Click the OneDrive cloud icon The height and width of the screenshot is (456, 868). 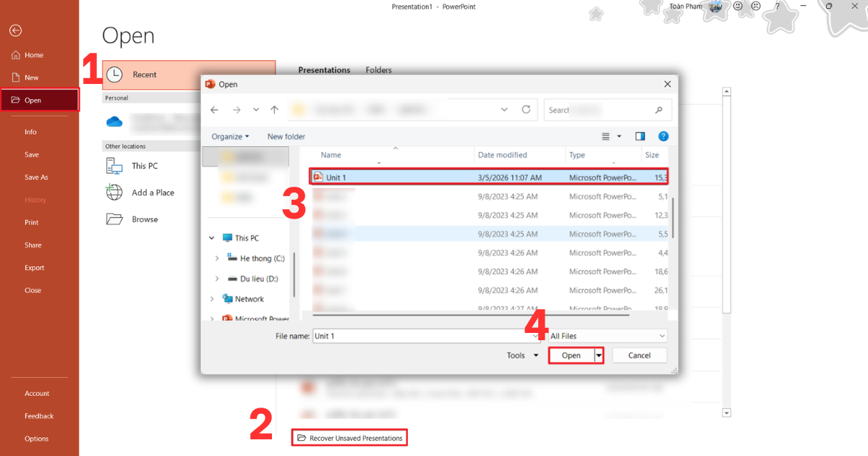coord(114,122)
